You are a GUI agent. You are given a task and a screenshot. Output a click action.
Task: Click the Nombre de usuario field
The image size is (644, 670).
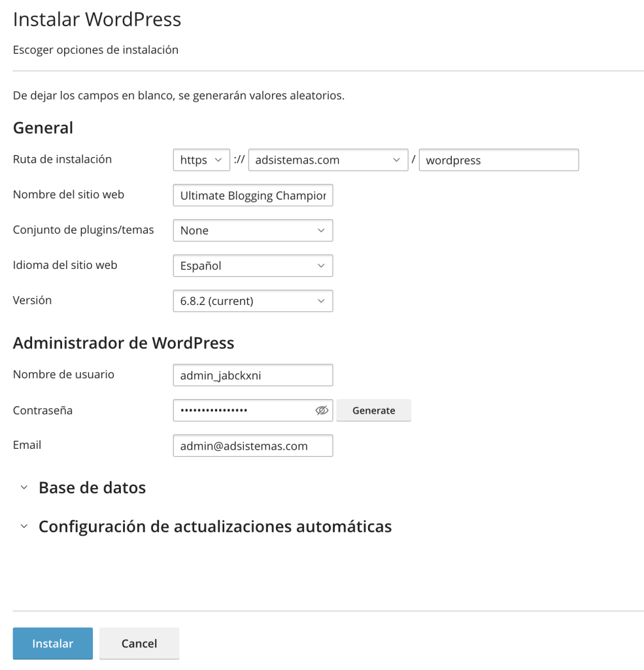coord(253,376)
